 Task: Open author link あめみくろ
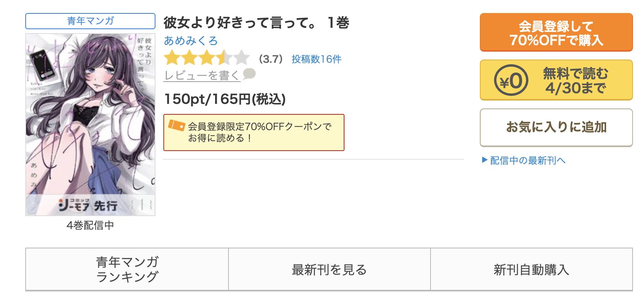tap(191, 41)
